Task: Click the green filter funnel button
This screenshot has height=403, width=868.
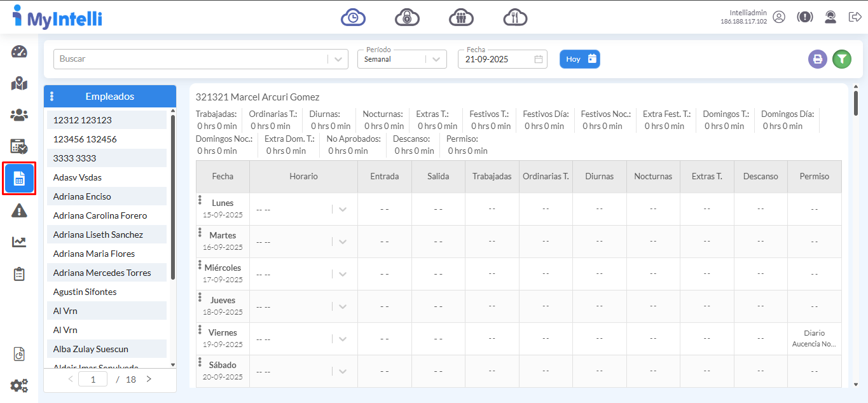Action: tap(841, 59)
